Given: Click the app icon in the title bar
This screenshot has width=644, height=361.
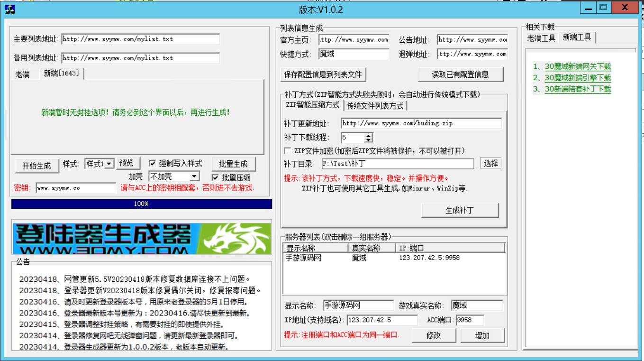Looking at the screenshot, I should [9, 9].
